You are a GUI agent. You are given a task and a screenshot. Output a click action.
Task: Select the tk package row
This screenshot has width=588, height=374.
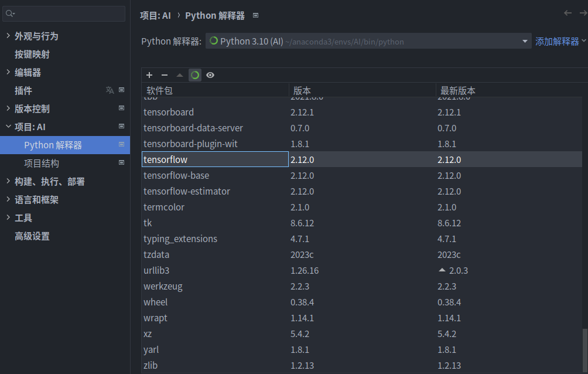[x=362, y=223]
